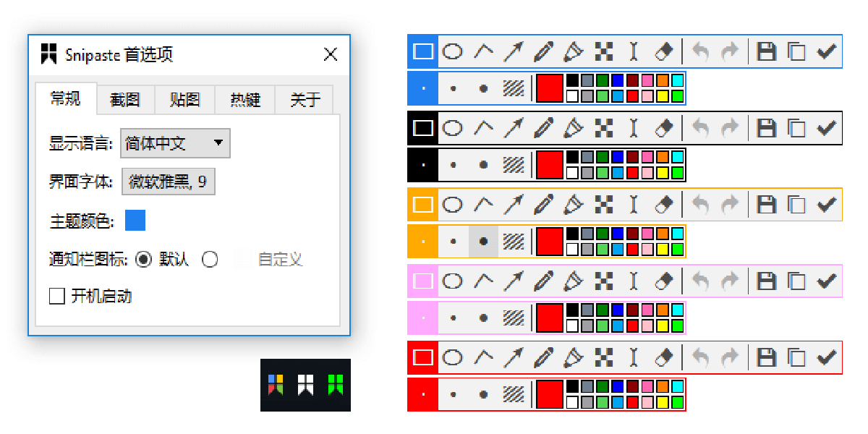The width and height of the screenshot is (868, 434).
Task: Choose the hatched pattern fill in the blue toolbar
Action: pyautogui.click(x=514, y=88)
